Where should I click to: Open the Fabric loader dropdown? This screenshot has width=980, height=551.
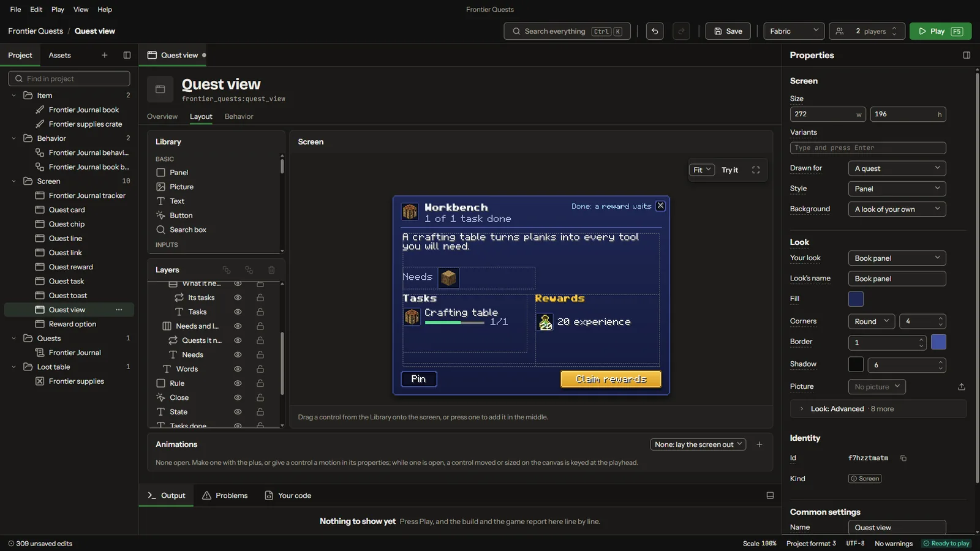794,31
